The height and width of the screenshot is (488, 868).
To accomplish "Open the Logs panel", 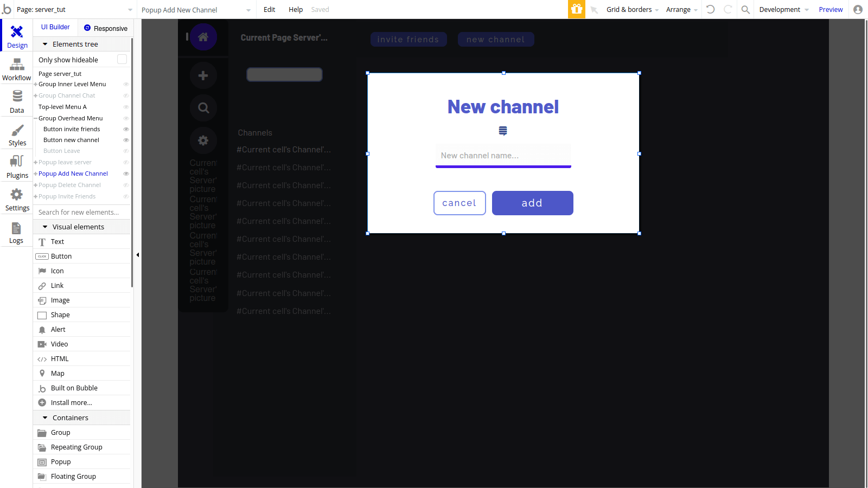I will point(16,232).
